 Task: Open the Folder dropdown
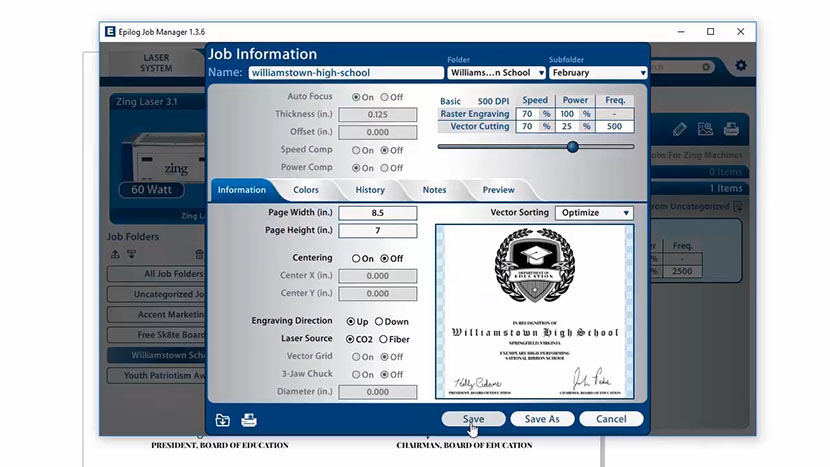(x=496, y=73)
